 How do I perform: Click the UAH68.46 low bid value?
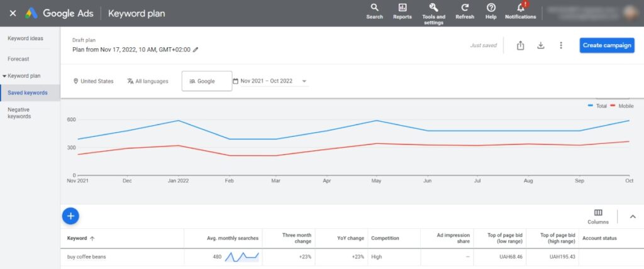point(511,257)
